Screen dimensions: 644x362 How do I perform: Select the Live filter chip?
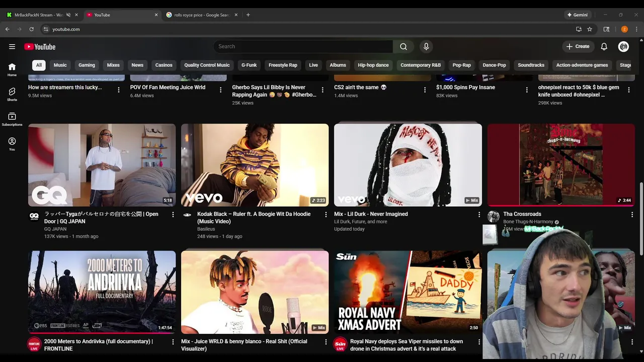pos(313,65)
